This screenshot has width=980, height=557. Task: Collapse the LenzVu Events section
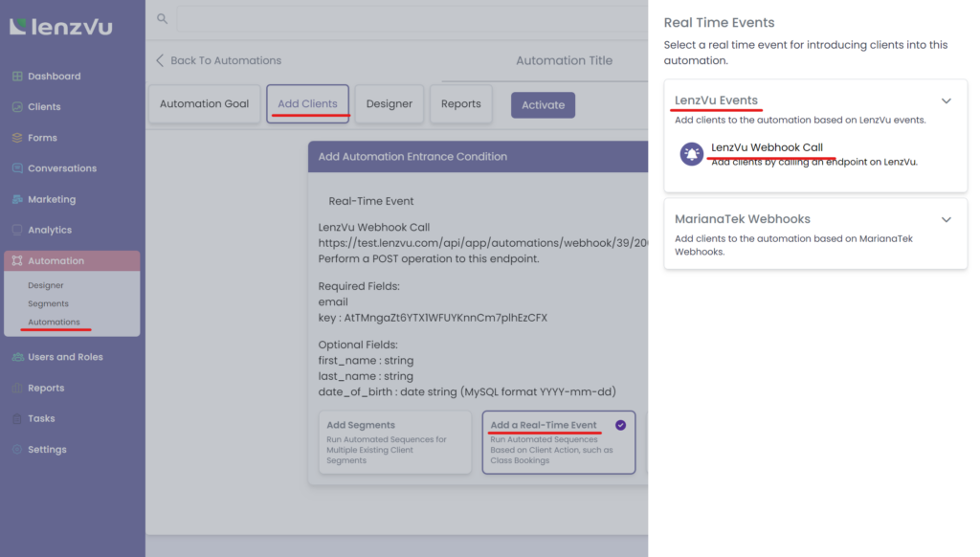(947, 100)
